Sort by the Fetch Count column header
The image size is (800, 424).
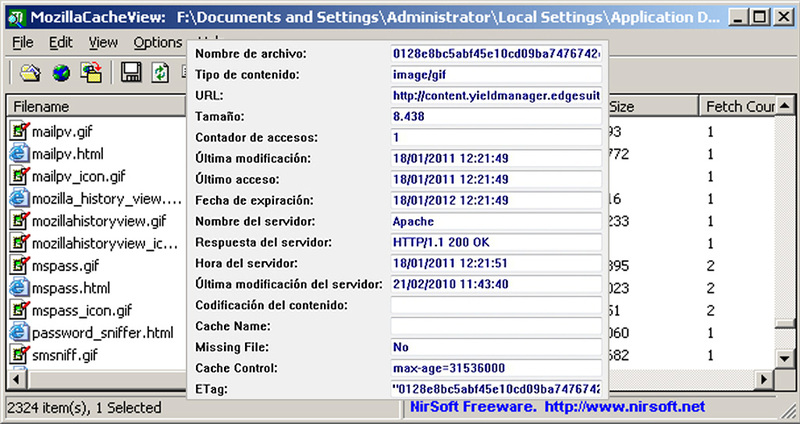[x=737, y=106]
